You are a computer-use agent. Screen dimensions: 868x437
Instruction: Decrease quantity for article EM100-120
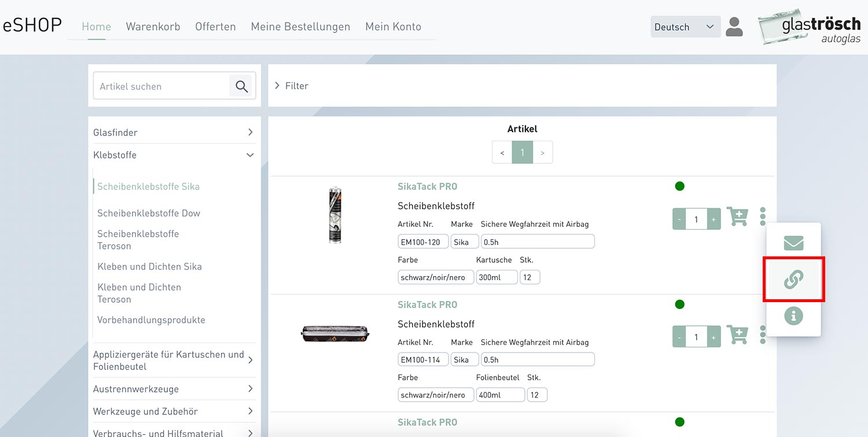click(679, 219)
